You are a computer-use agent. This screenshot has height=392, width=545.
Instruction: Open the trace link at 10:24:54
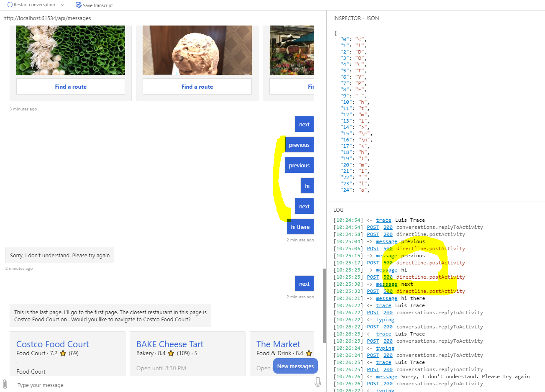point(384,220)
